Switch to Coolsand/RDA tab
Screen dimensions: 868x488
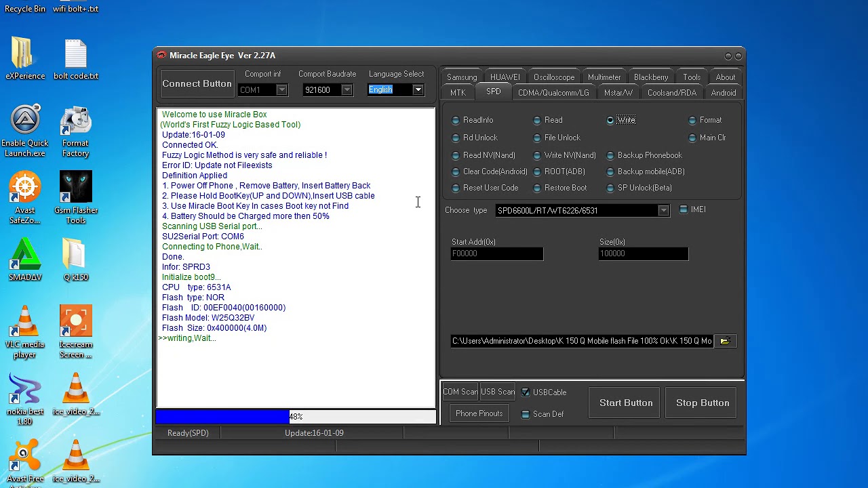(672, 93)
